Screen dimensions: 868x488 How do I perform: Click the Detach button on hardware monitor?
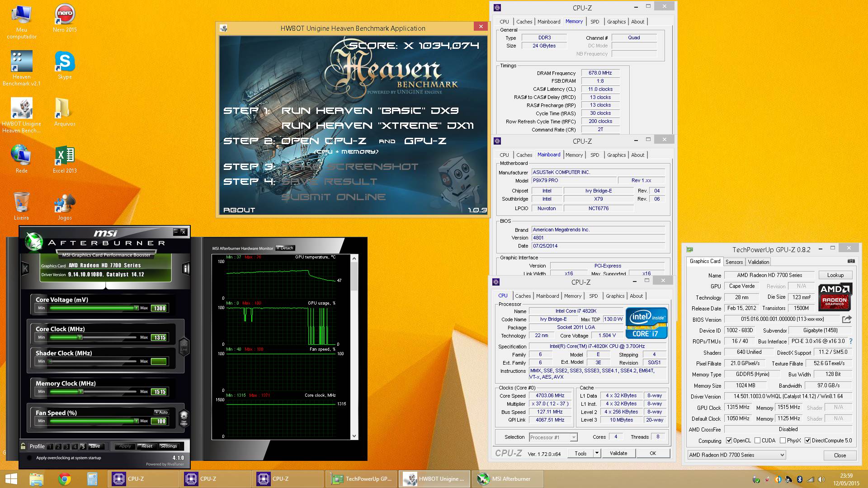pyautogui.click(x=285, y=248)
